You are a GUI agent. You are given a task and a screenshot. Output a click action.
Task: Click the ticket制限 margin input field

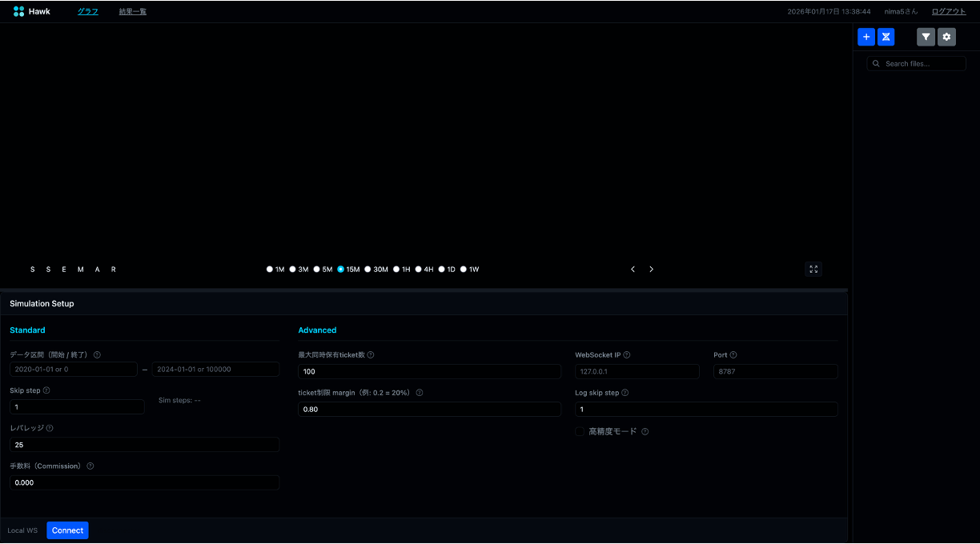click(x=429, y=409)
